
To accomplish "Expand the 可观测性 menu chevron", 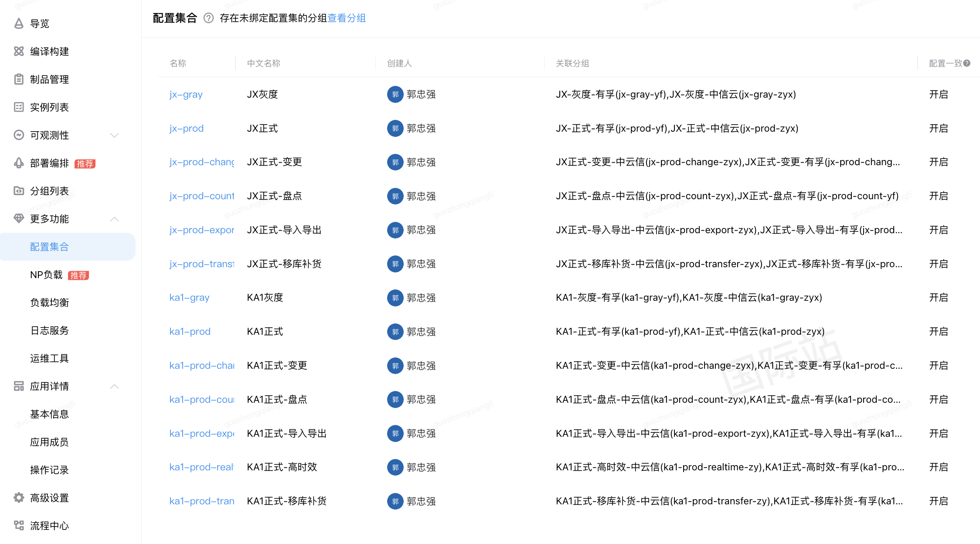I will click(x=114, y=135).
